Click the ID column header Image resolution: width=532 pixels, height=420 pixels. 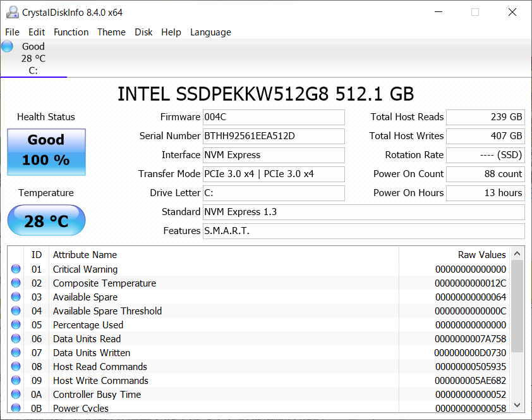(x=36, y=255)
